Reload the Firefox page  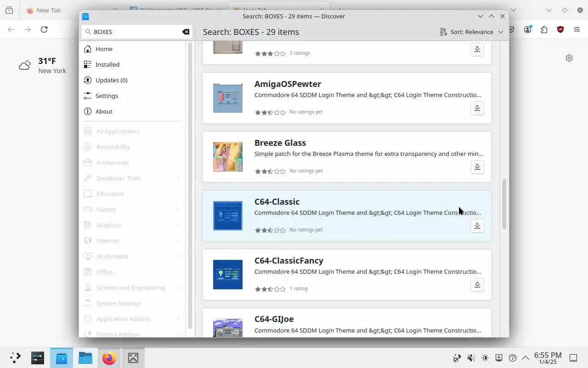[44, 29]
